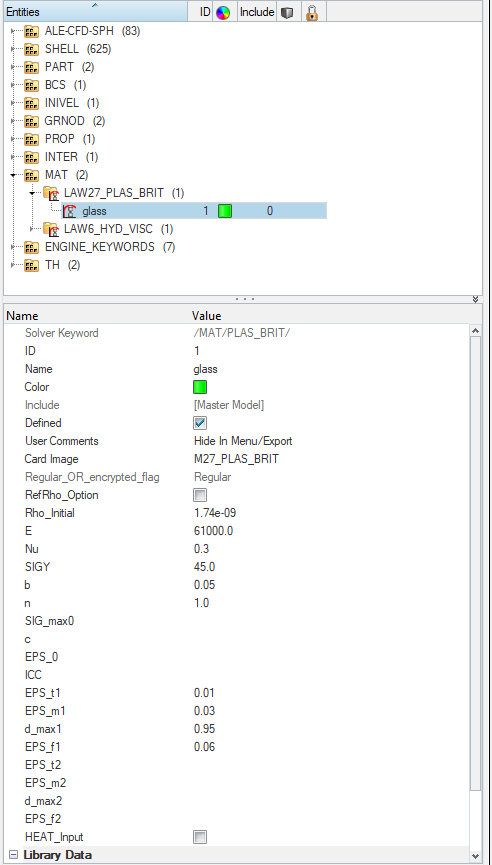Viewport: 492px width, 865px height.
Task: Click the LAW6_HYD_VISC material folder icon
Action: [51, 229]
